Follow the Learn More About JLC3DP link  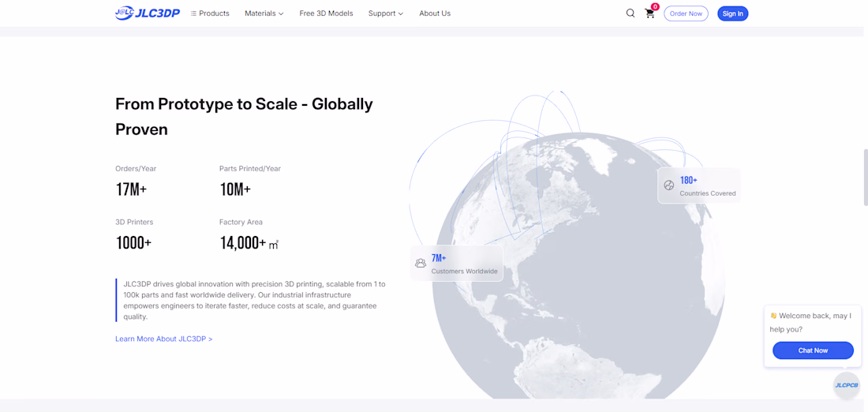click(x=163, y=339)
